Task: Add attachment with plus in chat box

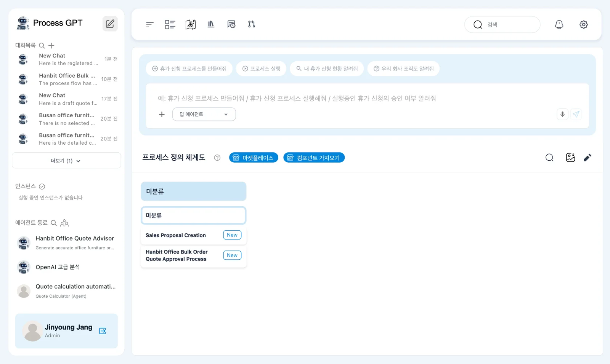Action: [x=162, y=114]
